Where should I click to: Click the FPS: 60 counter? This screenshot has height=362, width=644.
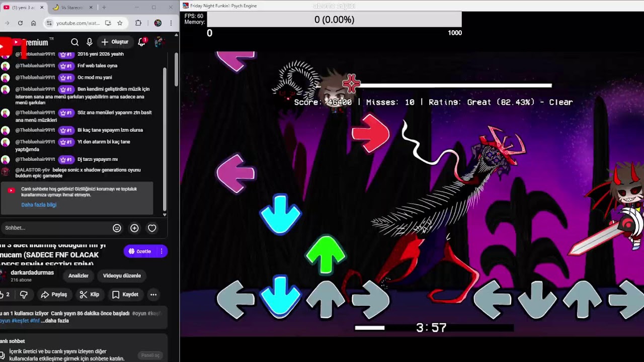[194, 16]
